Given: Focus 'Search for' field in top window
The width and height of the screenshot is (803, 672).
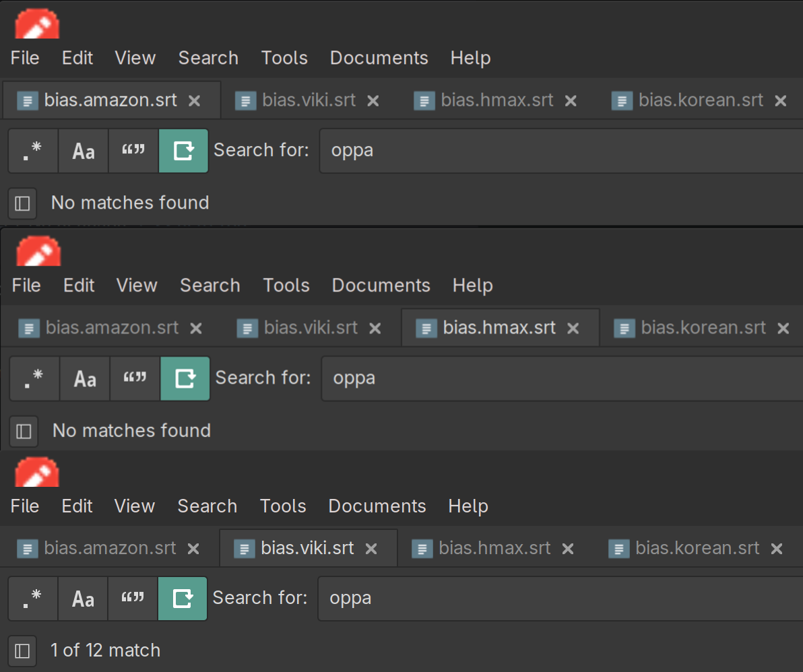Looking at the screenshot, I should coord(561,150).
